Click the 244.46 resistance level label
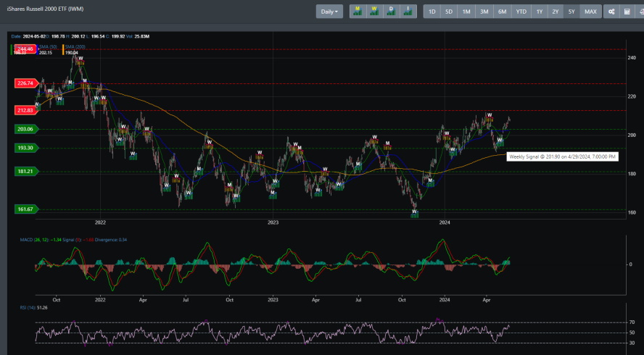The width and height of the screenshot is (644, 355). (x=25, y=49)
